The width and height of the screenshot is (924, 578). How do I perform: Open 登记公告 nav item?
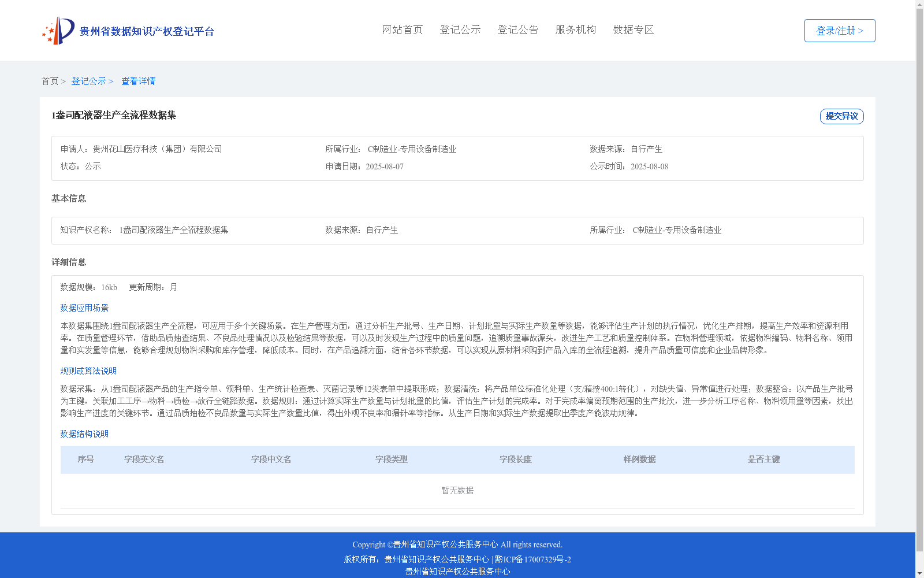[x=518, y=29]
